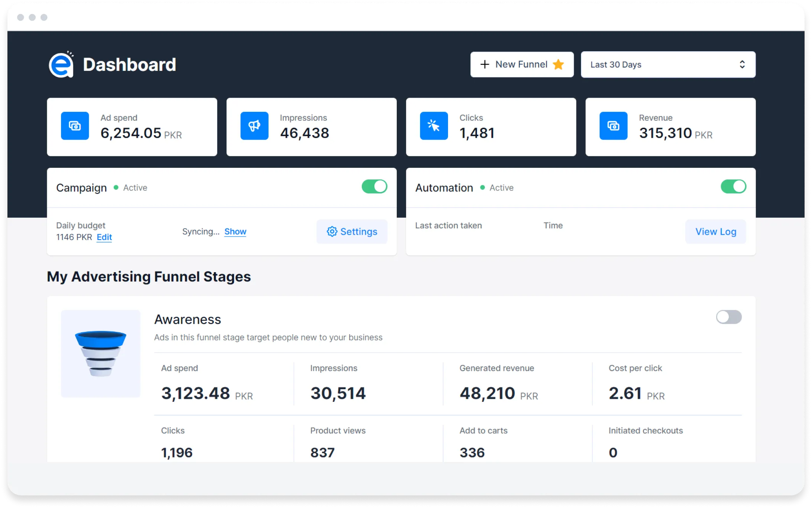
Task: Click the chevron on the date selector
Action: pos(743,64)
